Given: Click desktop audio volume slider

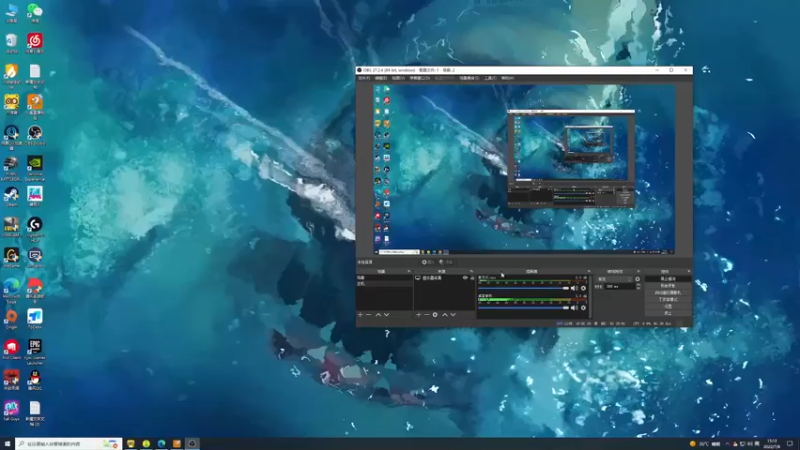Looking at the screenshot, I should [523, 308].
